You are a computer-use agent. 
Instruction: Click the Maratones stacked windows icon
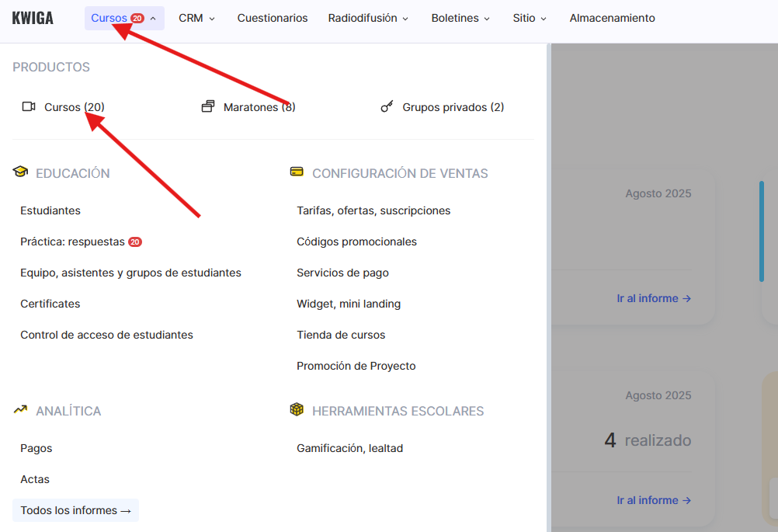point(207,106)
